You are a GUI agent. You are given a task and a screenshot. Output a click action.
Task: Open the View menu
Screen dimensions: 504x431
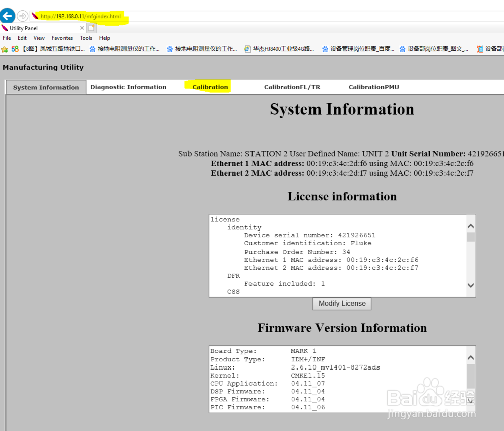tap(39, 38)
